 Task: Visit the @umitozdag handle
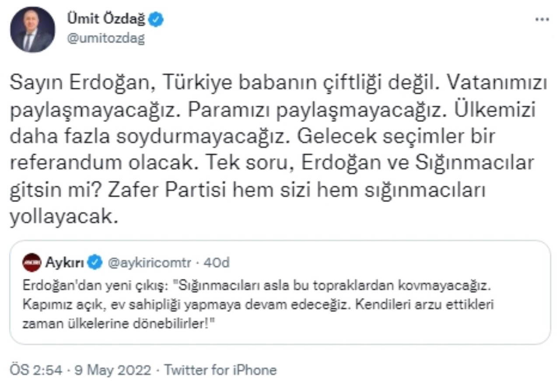tap(105, 38)
